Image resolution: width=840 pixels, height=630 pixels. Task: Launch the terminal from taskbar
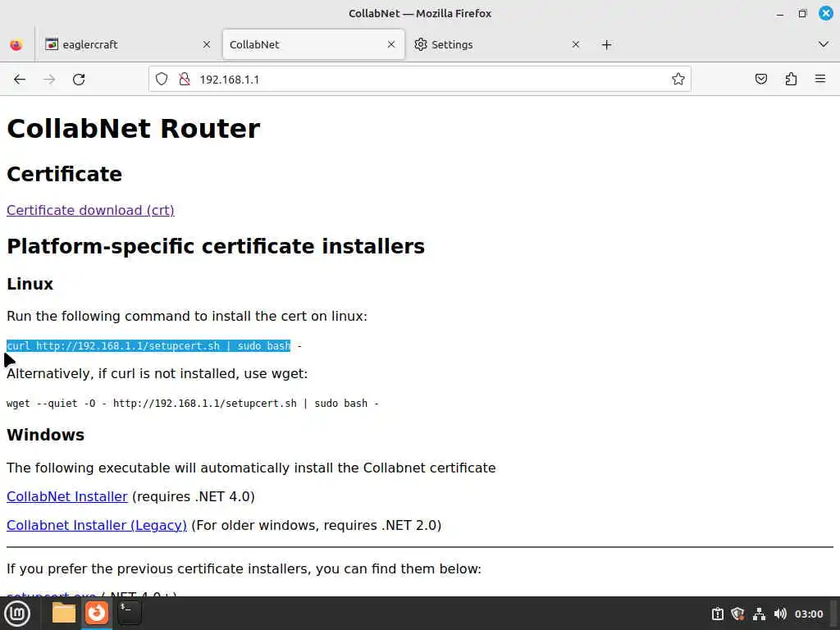(129, 613)
